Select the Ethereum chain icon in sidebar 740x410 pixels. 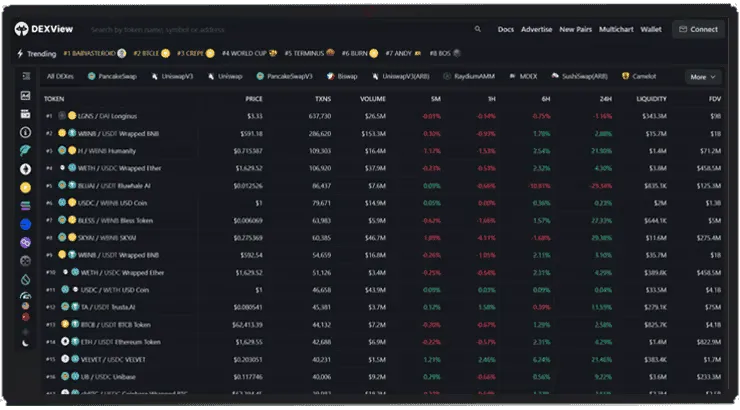[25, 169]
